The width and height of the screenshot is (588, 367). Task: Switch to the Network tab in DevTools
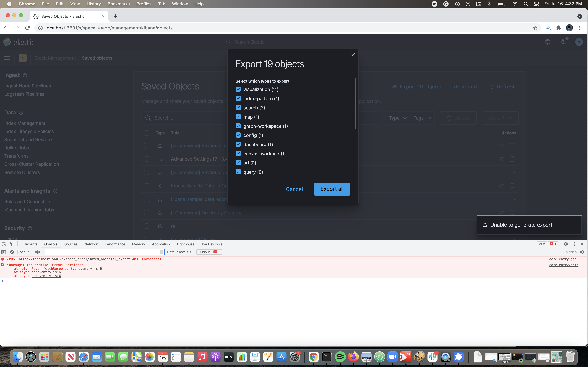point(91,244)
